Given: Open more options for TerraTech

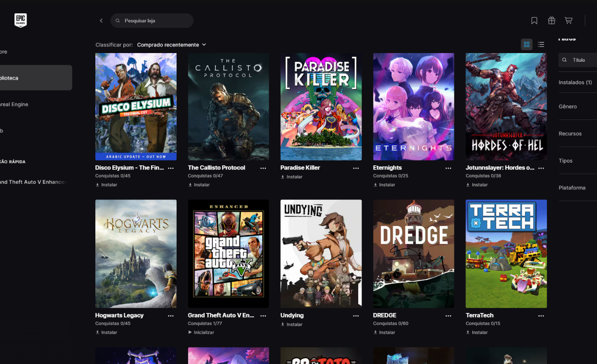Looking at the screenshot, I should 541,315.
